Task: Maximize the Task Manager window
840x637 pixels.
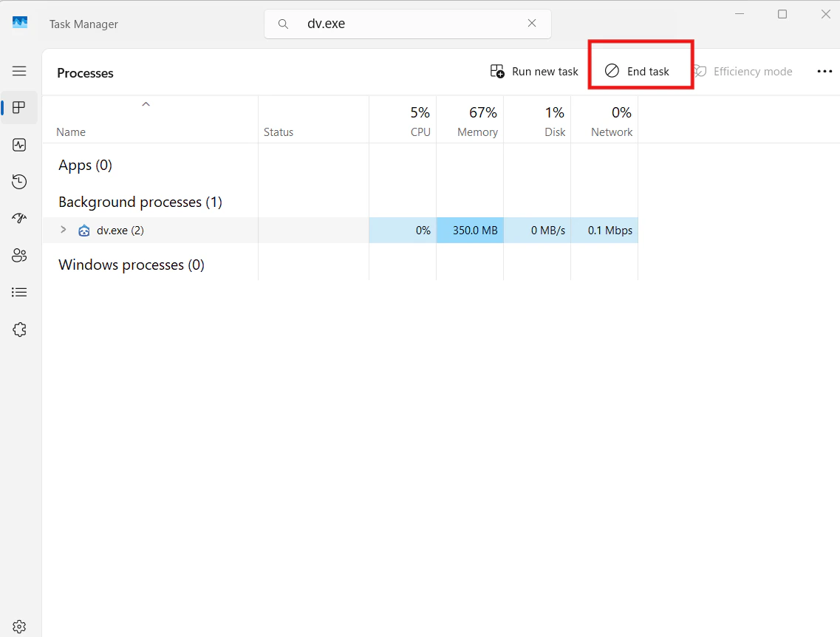Action: coord(782,14)
